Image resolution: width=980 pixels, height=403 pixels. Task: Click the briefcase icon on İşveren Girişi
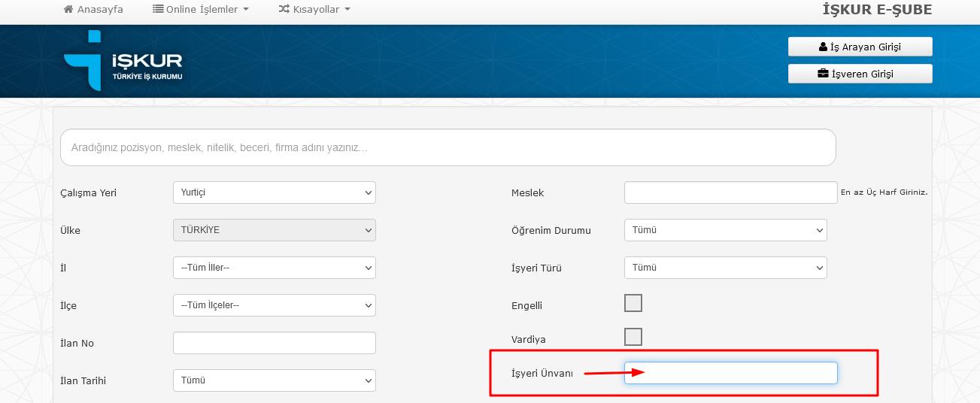[824, 74]
